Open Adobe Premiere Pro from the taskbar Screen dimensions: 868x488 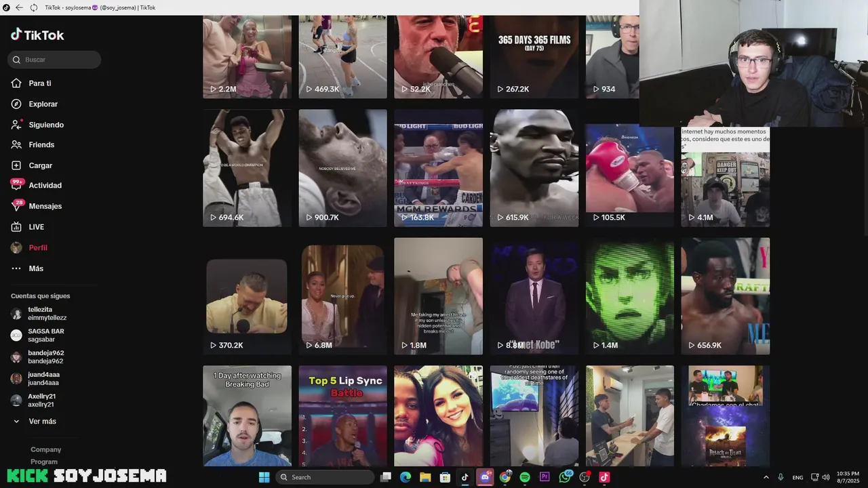[545, 477]
